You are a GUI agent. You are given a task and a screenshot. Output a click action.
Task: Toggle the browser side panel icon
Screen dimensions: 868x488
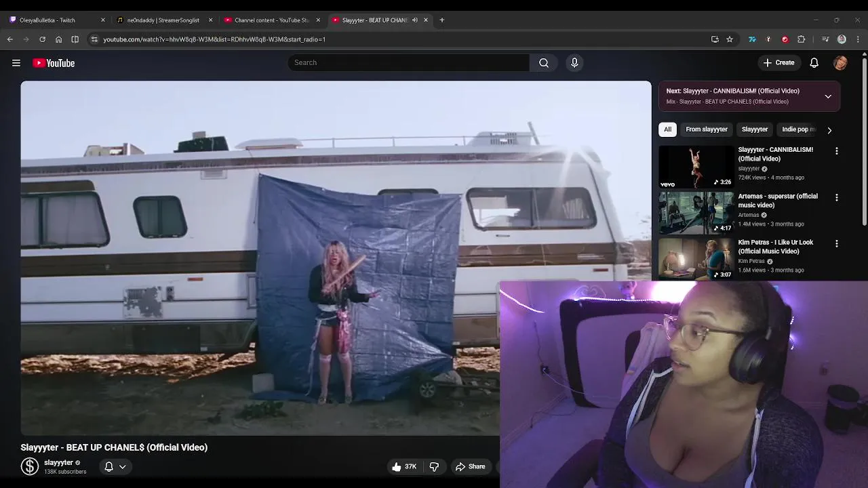pos(75,39)
